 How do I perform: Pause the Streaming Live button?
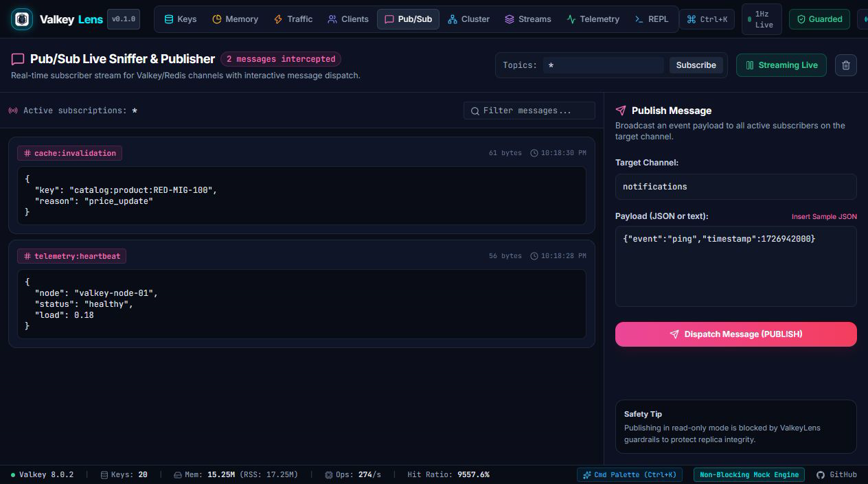[x=781, y=65]
